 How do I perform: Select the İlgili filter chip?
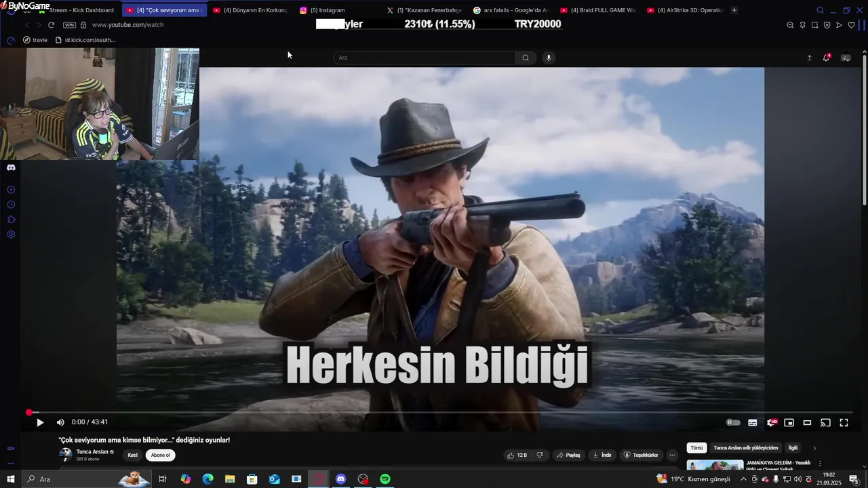pyautogui.click(x=793, y=448)
